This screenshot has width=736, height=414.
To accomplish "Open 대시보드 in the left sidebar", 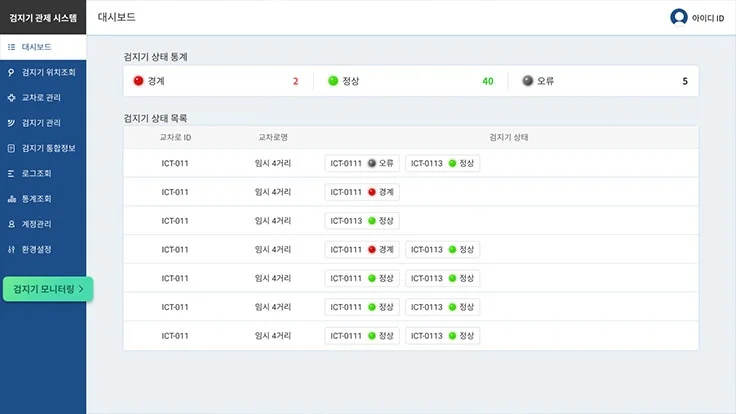I will pyautogui.click(x=43, y=47).
